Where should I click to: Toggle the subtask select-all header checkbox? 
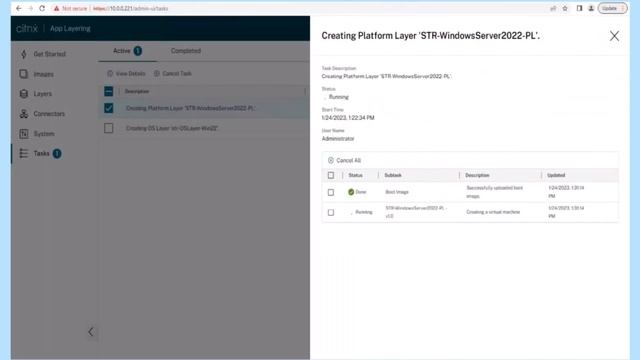click(331, 175)
